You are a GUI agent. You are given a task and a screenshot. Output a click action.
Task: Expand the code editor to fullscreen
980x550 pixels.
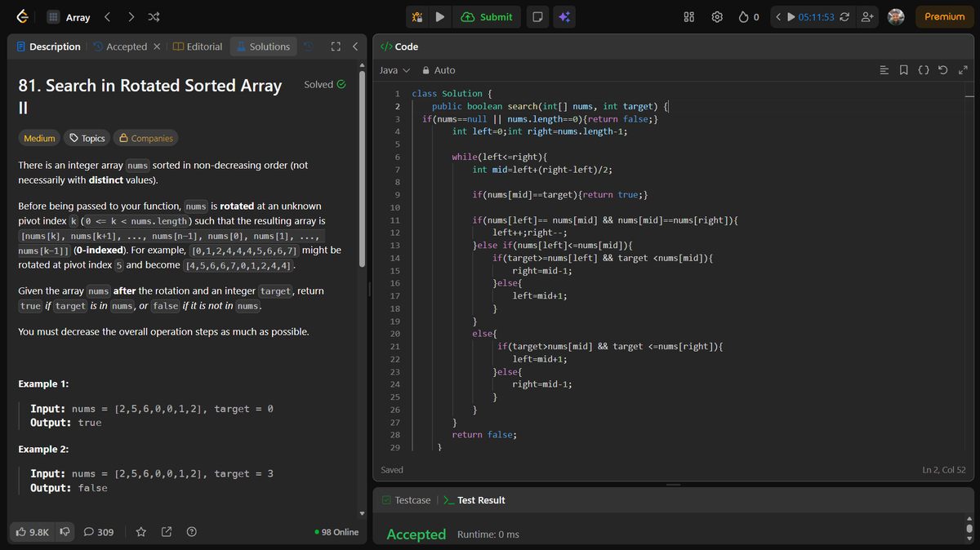pyautogui.click(x=963, y=70)
